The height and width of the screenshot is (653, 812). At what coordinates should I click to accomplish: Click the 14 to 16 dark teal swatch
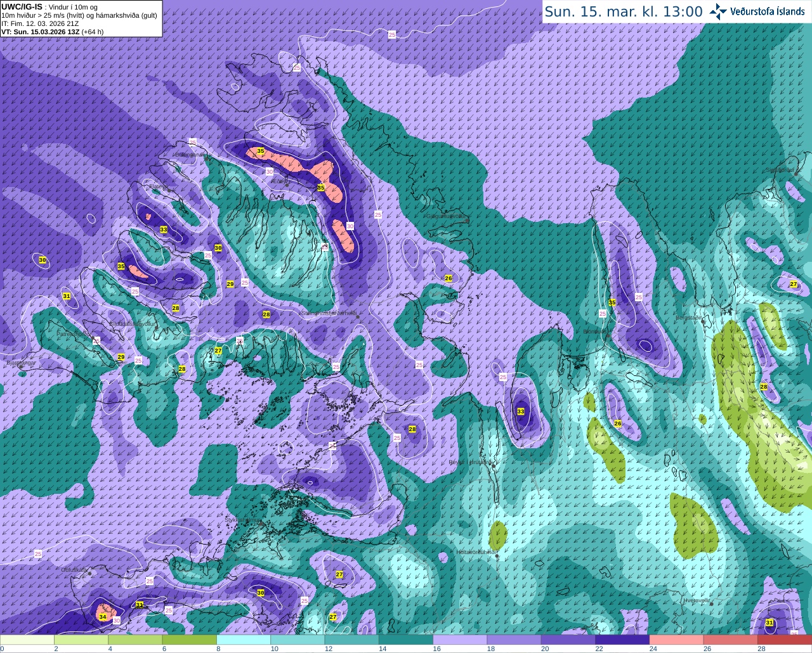[407, 639]
